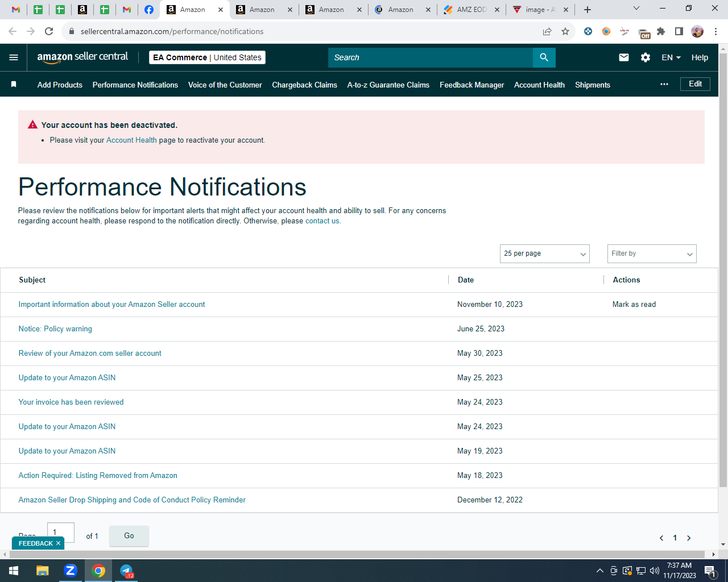Click the contact us link
This screenshot has width=728, height=582.
coord(322,221)
